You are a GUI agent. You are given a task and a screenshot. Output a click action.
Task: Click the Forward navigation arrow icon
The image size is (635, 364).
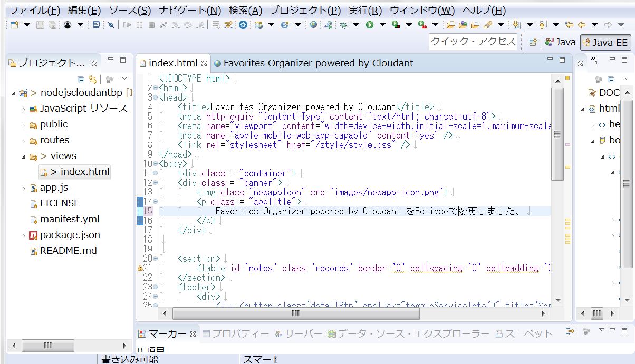[608, 25]
